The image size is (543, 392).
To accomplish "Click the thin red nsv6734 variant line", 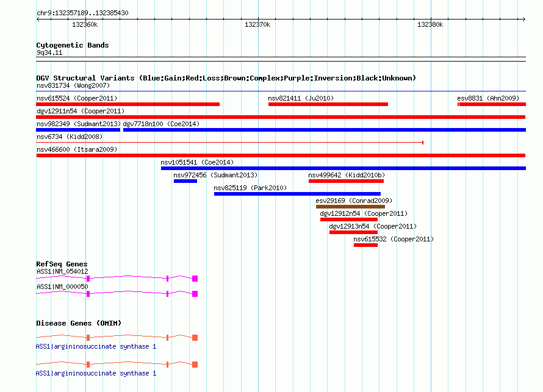I will pyautogui.click(x=230, y=143).
